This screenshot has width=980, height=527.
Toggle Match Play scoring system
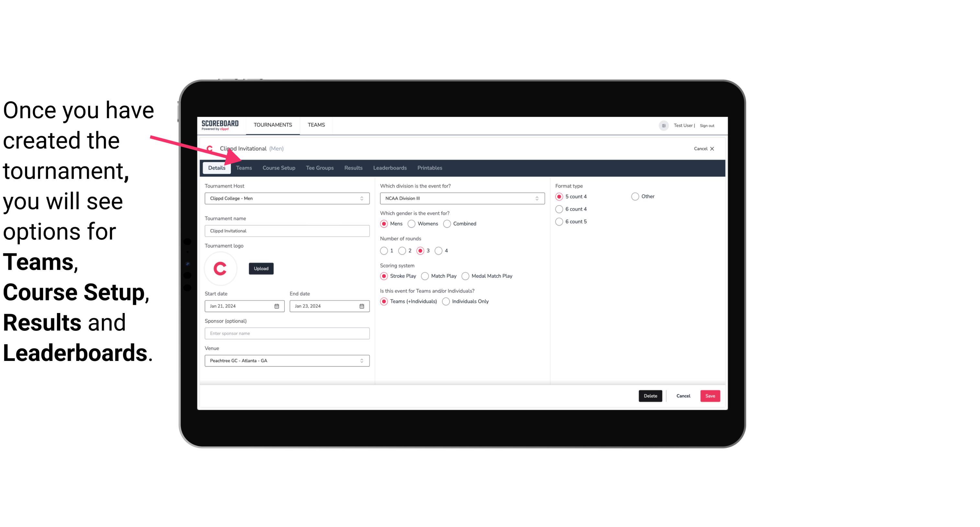tap(424, 276)
